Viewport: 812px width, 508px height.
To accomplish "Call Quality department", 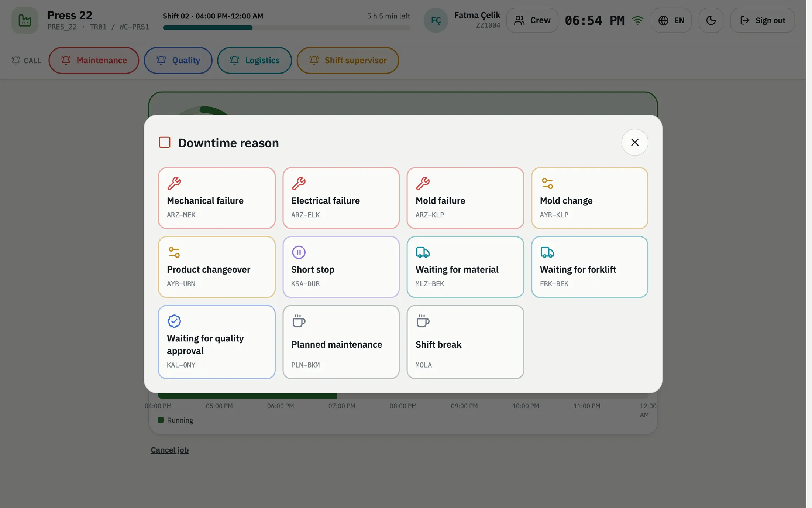I will coord(178,60).
